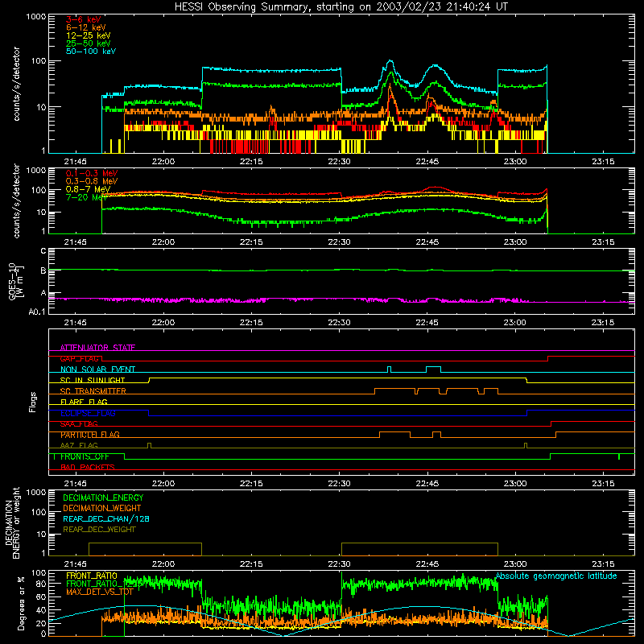Screen dimensions: 644x644
Task: Click the SC_IN_SUNLIGHT flag label
Action: click(x=93, y=380)
